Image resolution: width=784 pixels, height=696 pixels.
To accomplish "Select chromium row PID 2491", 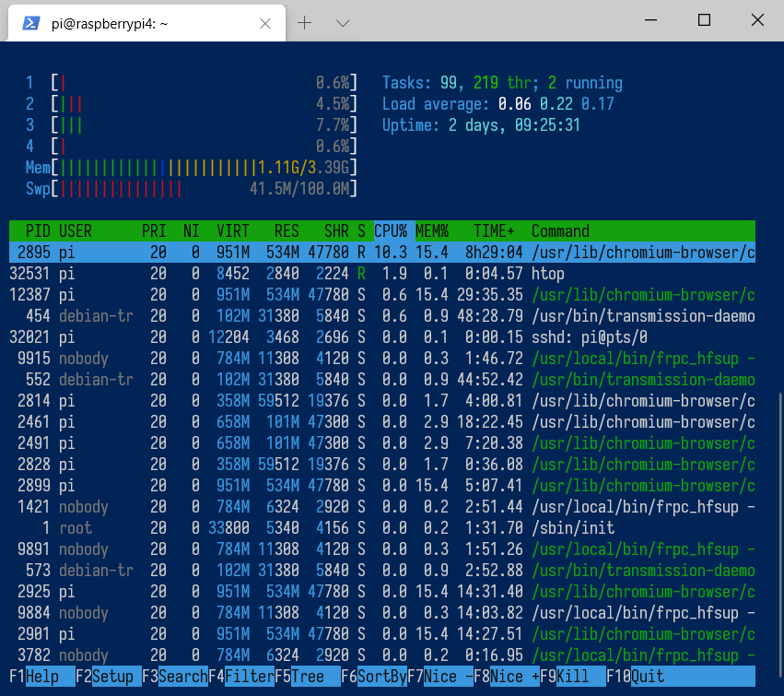I will (x=382, y=443).
